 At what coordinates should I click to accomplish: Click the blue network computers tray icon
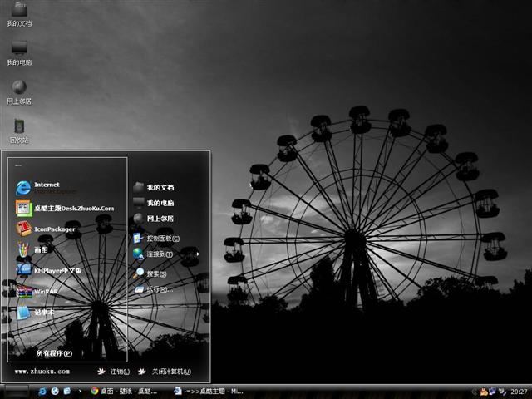coord(493,392)
